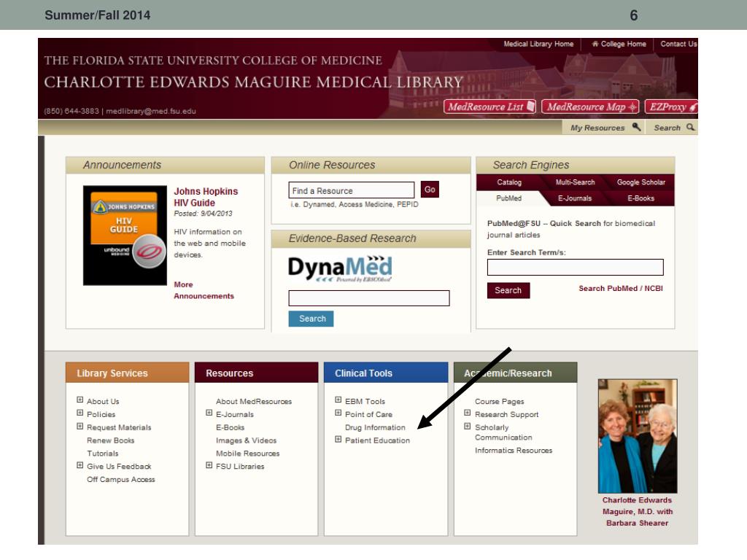Screen dimensions: 747x560
Task: Expand the Research Support plus icon
Action: 468,413
